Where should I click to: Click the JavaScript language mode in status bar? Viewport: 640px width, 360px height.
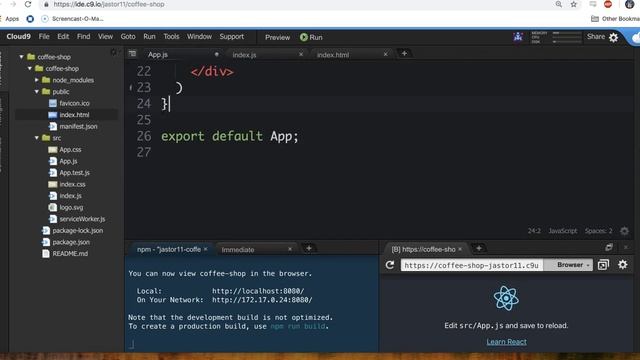tap(562, 231)
